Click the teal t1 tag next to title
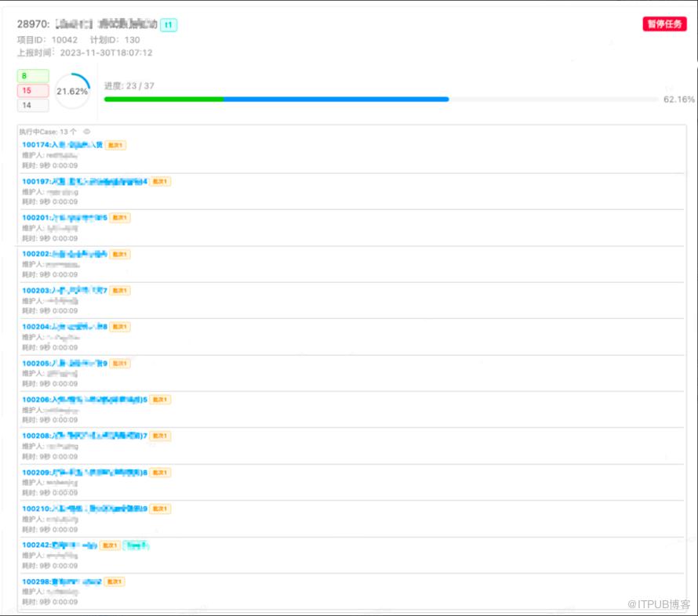This screenshot has height=616, width=698. click(169, 25)
